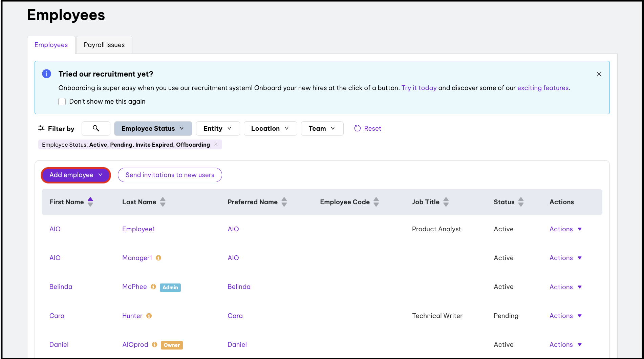Remove the Employee Status filter chip
Viewport: 644px width, 359px height.
[x=216, y=145]
